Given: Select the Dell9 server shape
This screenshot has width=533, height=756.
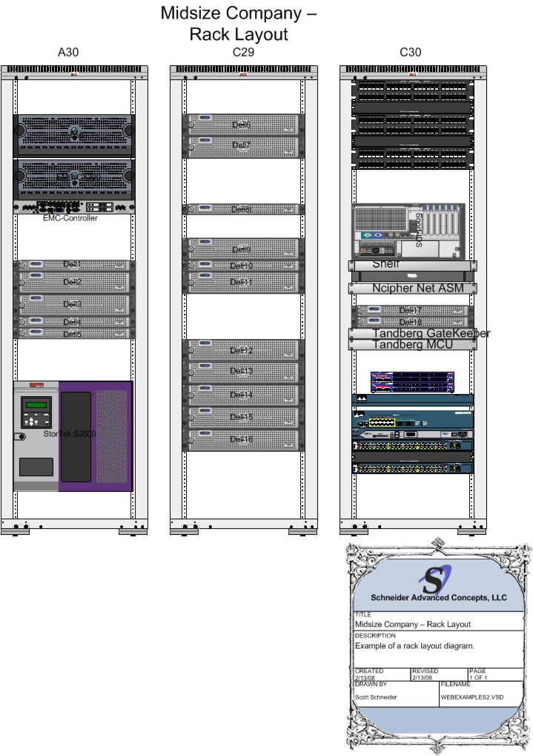Looking at the screenshot, I should (243, 249).
